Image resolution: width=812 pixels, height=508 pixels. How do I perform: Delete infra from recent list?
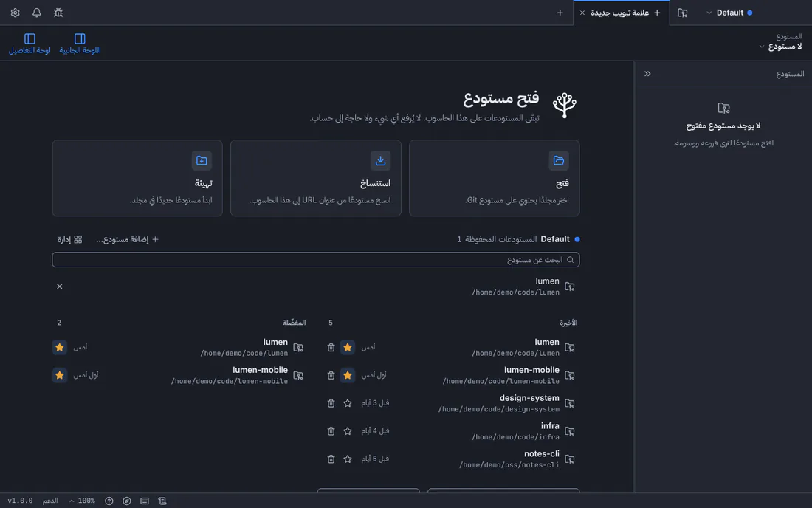coord(331,431)
